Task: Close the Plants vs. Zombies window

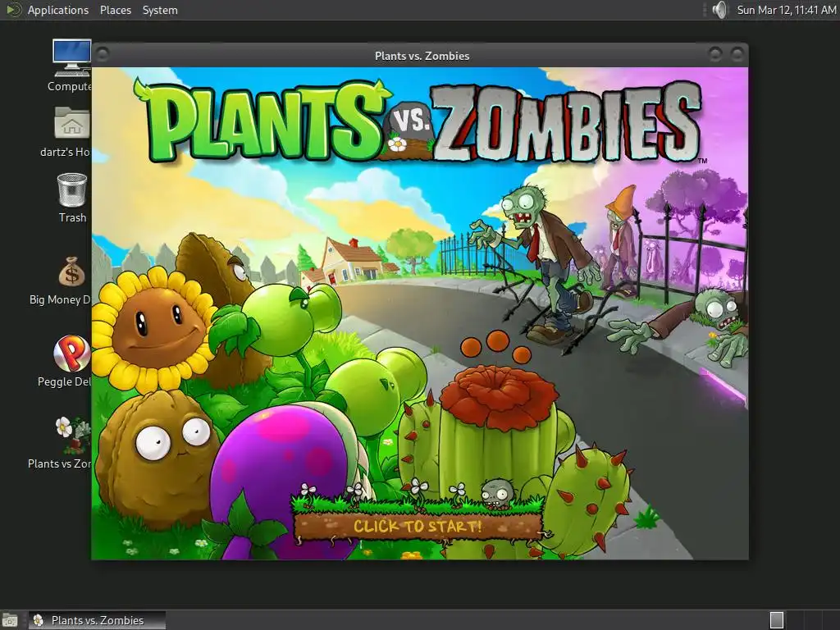Action: [737, 53]
